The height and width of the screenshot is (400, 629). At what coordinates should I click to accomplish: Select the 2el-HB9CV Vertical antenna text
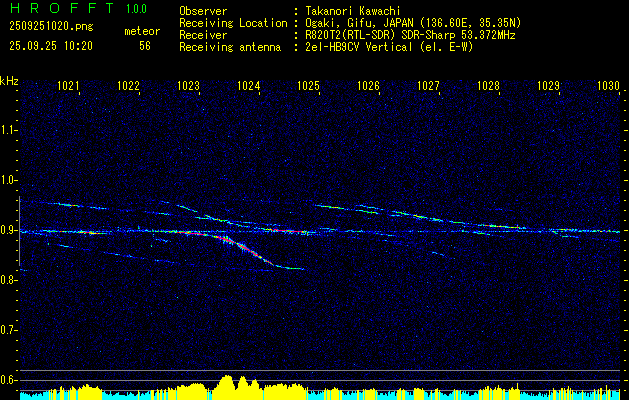388,47
